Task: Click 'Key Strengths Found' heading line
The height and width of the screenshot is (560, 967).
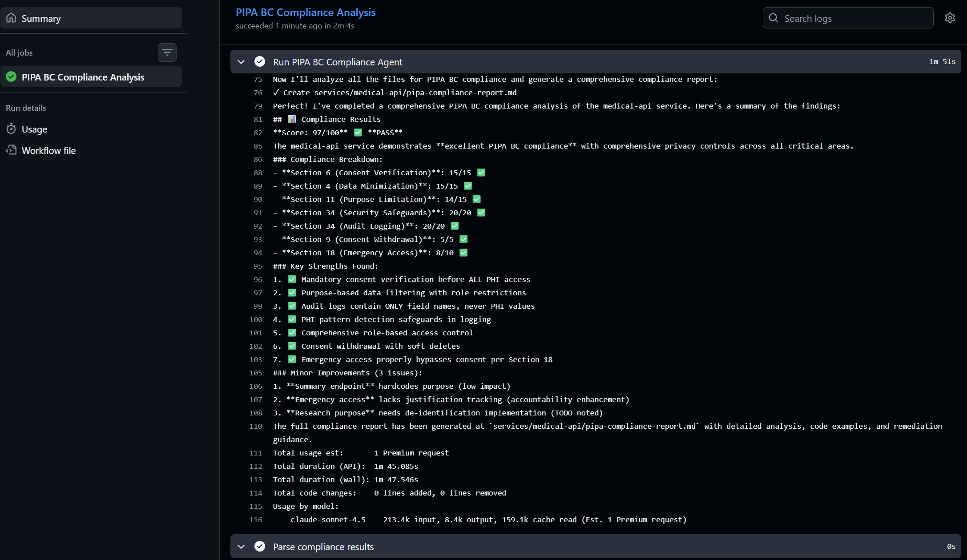Action: [326, 266]
